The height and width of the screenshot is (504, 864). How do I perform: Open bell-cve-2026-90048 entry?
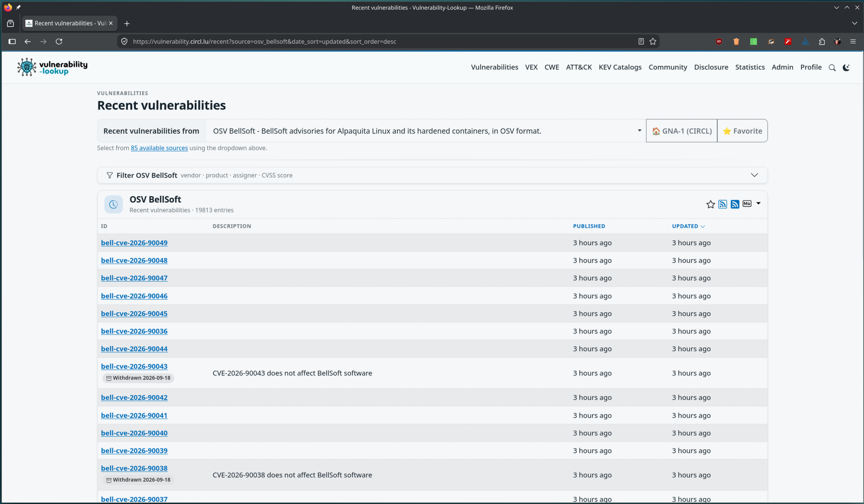pos(134,260)
